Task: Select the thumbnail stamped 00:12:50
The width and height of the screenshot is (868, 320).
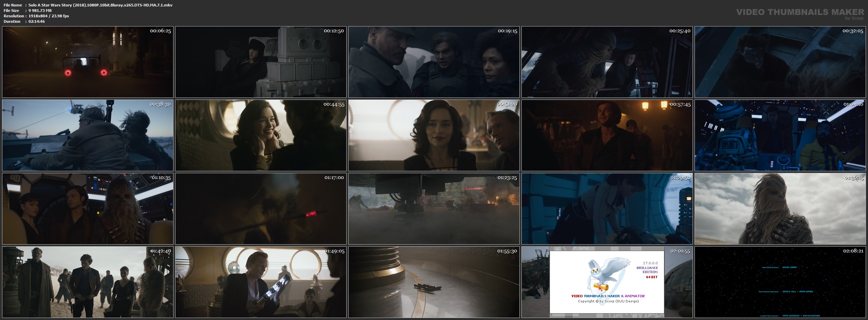Action: [x=261, y=62]
